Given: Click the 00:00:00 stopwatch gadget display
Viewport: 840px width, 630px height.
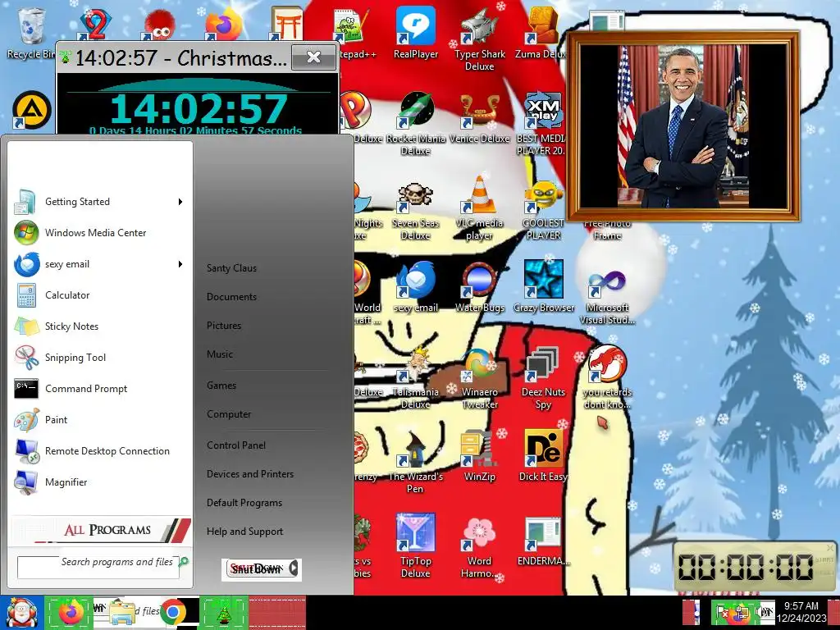Looking at the screenshot, I should pos(746,568).
